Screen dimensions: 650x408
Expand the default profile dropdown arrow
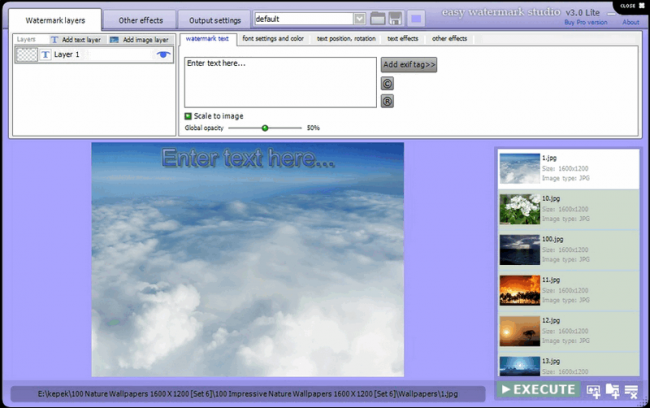click(x=359, y=19)
